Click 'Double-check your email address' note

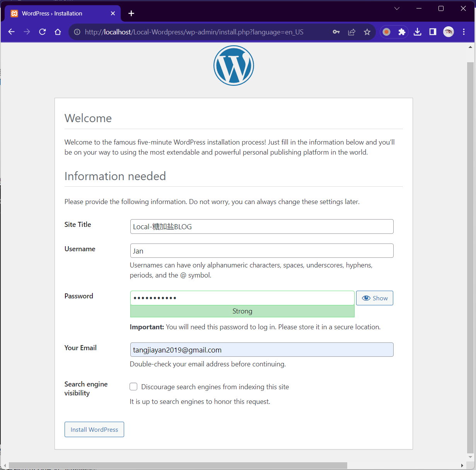click(208, 364)
